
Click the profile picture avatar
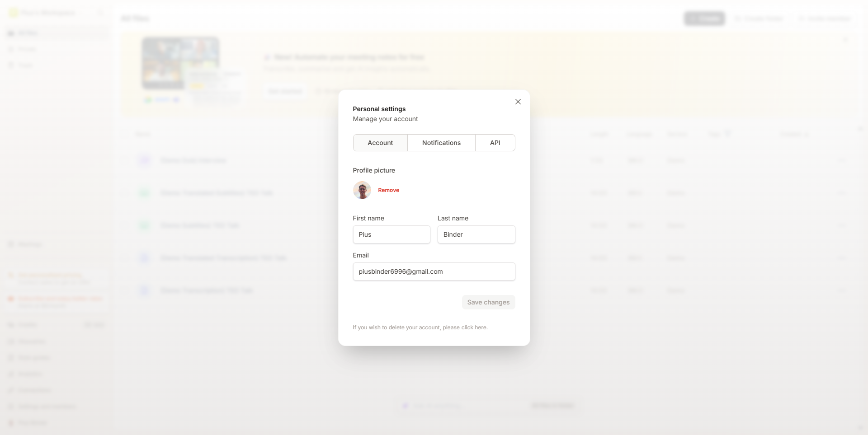tap(362, 190)
